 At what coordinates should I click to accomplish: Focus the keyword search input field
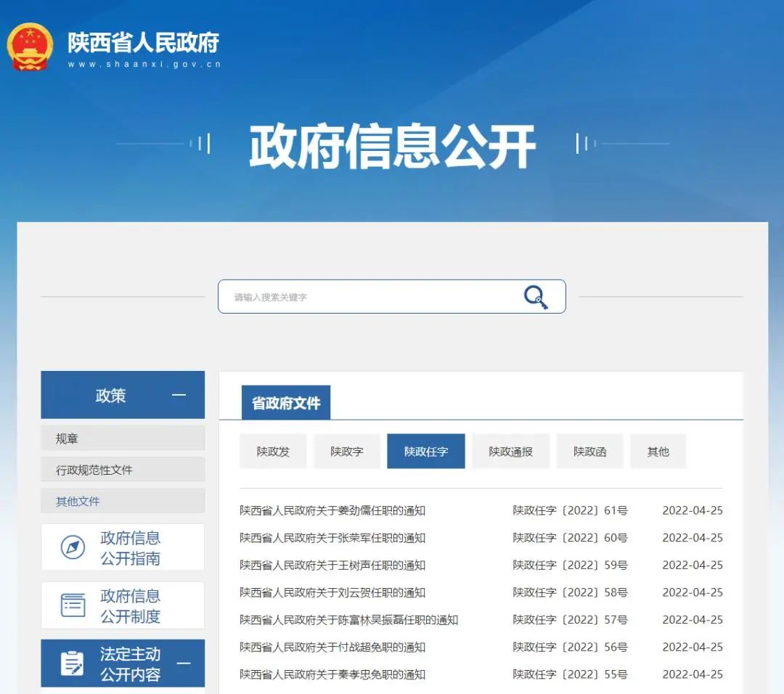370,297
